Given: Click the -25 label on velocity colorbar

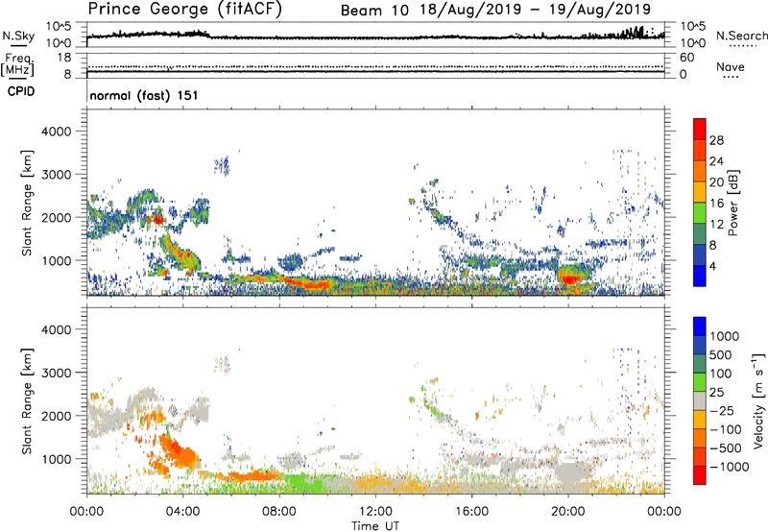Looking at the screenshot, I should [722, 411].
